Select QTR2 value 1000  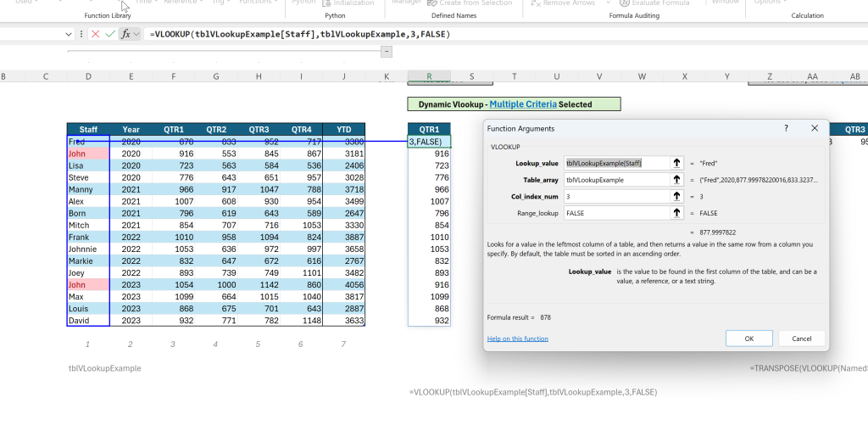pyautogui.click(x=216, y=285)
